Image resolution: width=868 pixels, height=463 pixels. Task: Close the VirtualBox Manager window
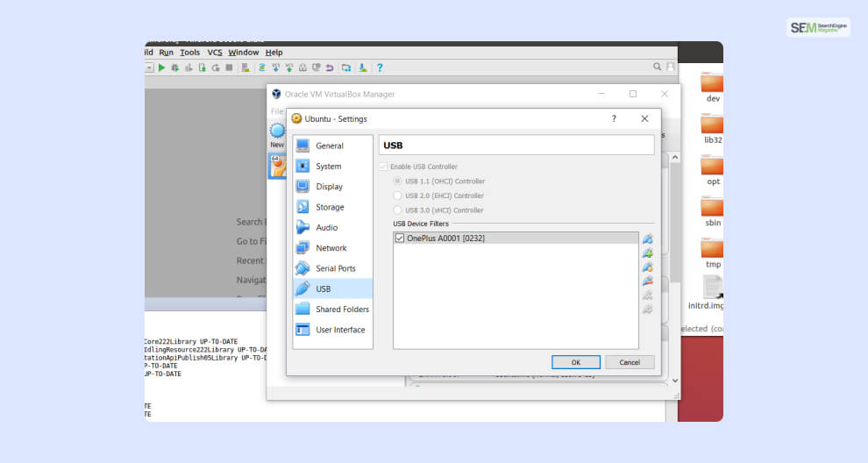click(x=665, y=94)
